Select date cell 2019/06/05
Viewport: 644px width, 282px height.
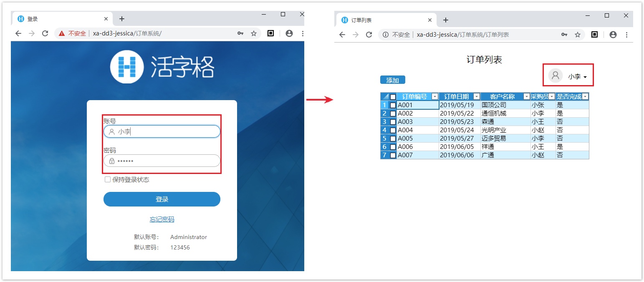tap(460, 147)
